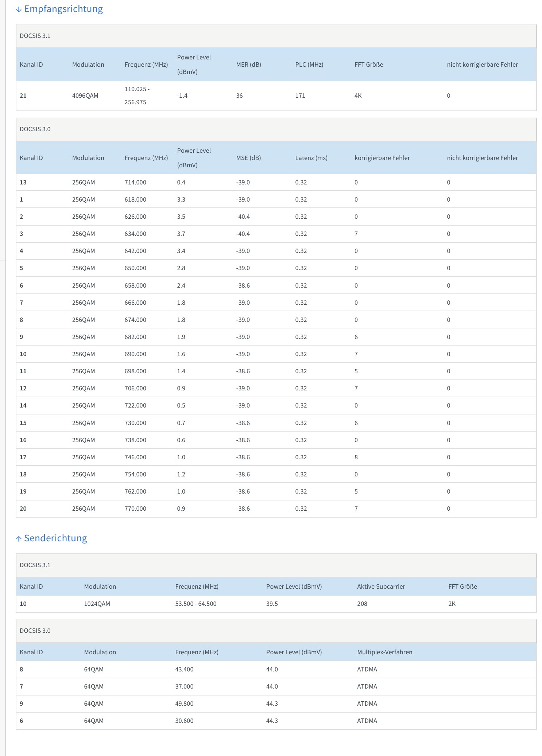Click the Aktive Subcarrier column header

tap(381, 587)
